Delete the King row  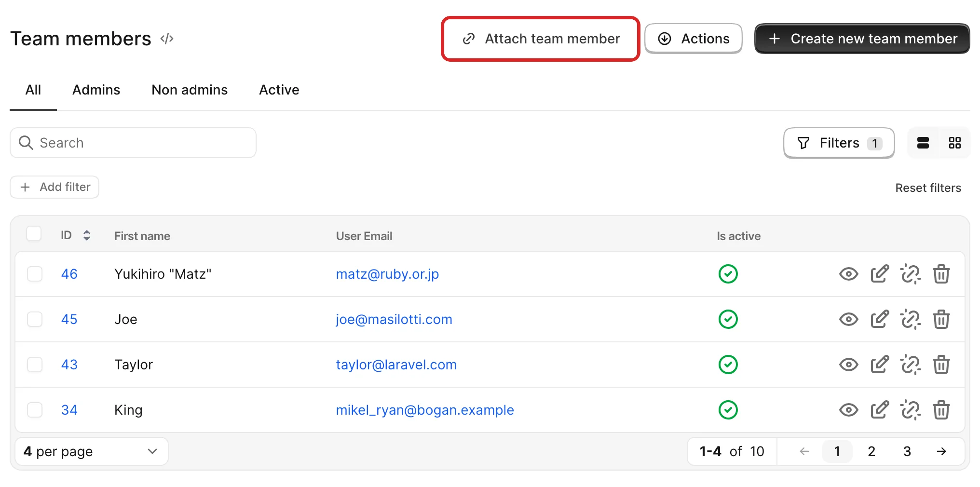coord(941,410)
